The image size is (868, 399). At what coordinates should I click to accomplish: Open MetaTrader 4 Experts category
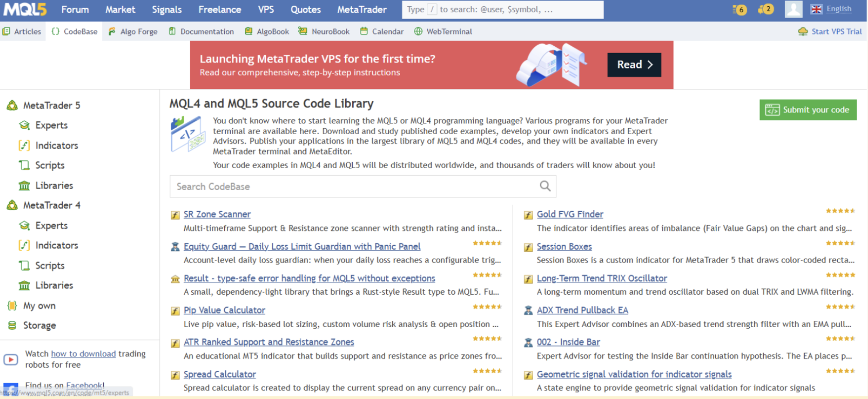[x=51, y=226]
